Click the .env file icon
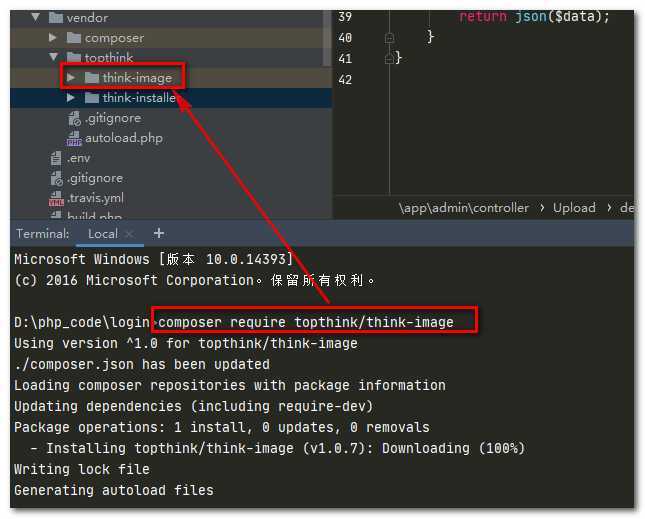The width and height of the screenshot is (645, 519). coord(56,158)
